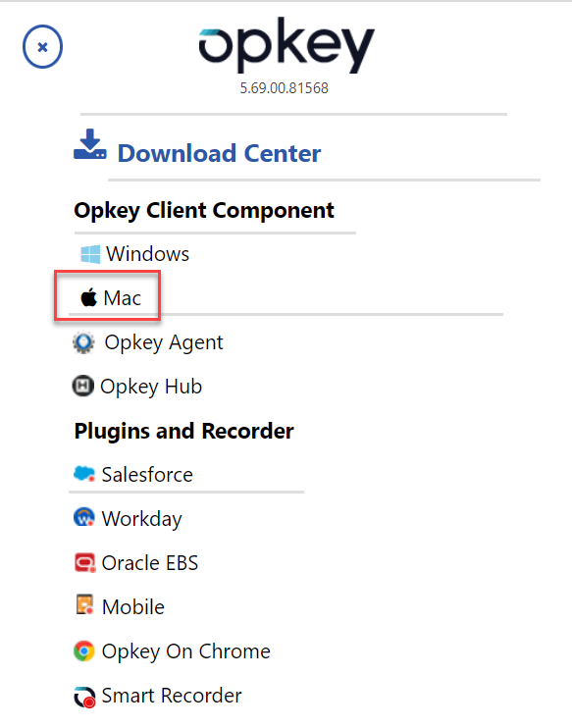Click the Smart Recorder icon
572x728 pixels.
coord(84,697)
